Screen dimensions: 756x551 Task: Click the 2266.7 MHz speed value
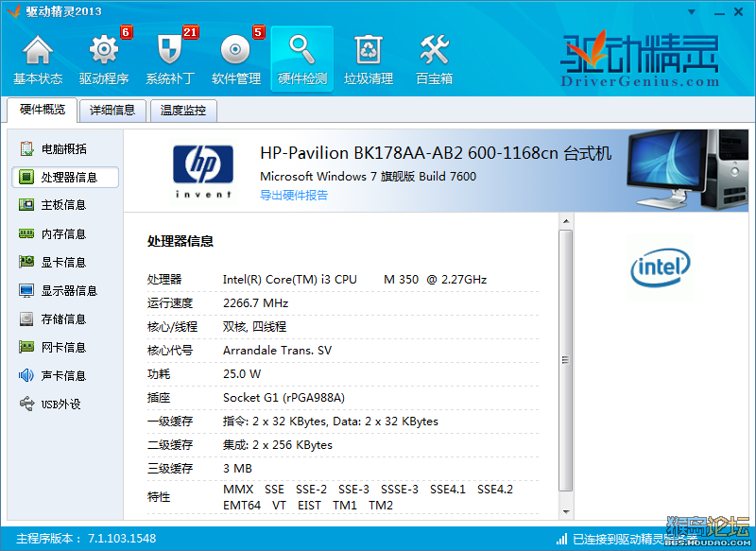(255, 302)
